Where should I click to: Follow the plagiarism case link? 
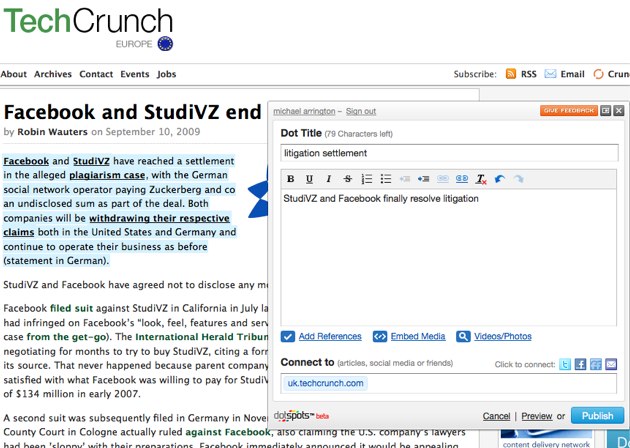[x=107, y=176]
